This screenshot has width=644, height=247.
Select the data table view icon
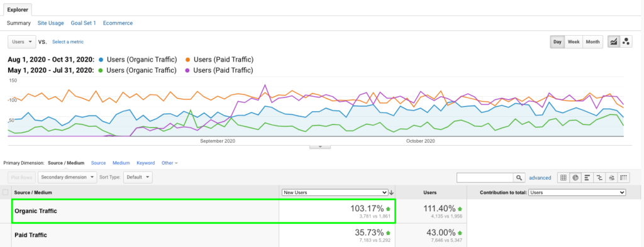(x=563, y=178)
